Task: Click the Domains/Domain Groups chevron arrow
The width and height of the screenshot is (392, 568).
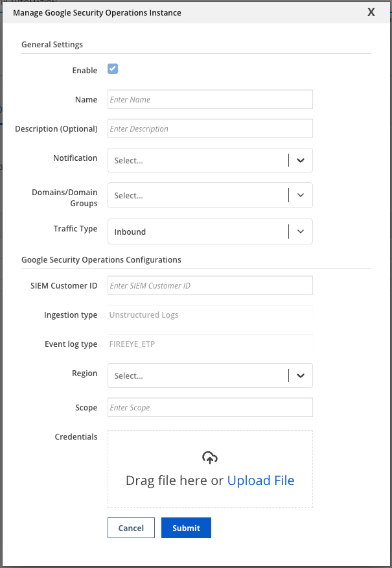Action: (301, 195)
